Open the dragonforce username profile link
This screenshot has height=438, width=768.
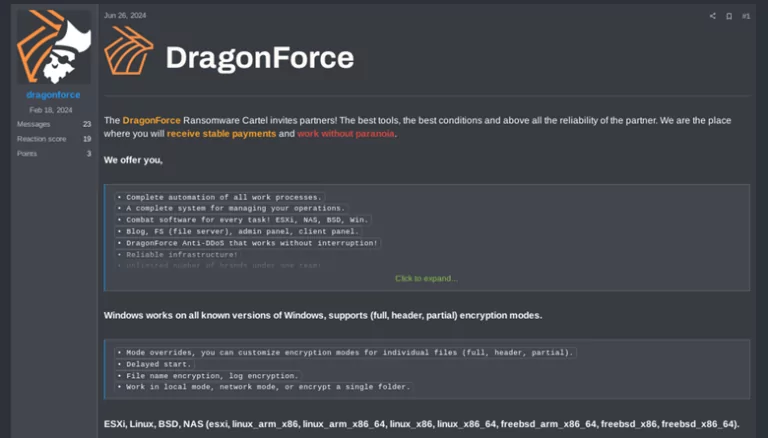coord(54,95)
